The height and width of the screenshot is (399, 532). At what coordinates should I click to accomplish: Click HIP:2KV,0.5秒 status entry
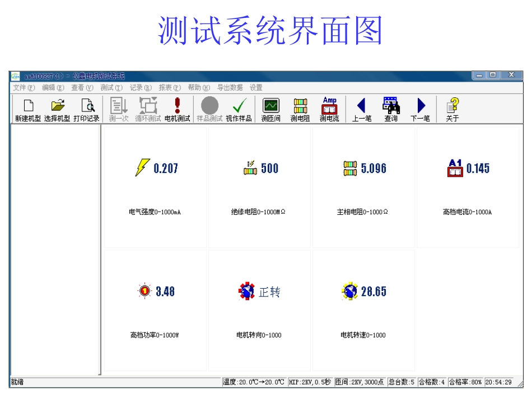coord(310,382)
